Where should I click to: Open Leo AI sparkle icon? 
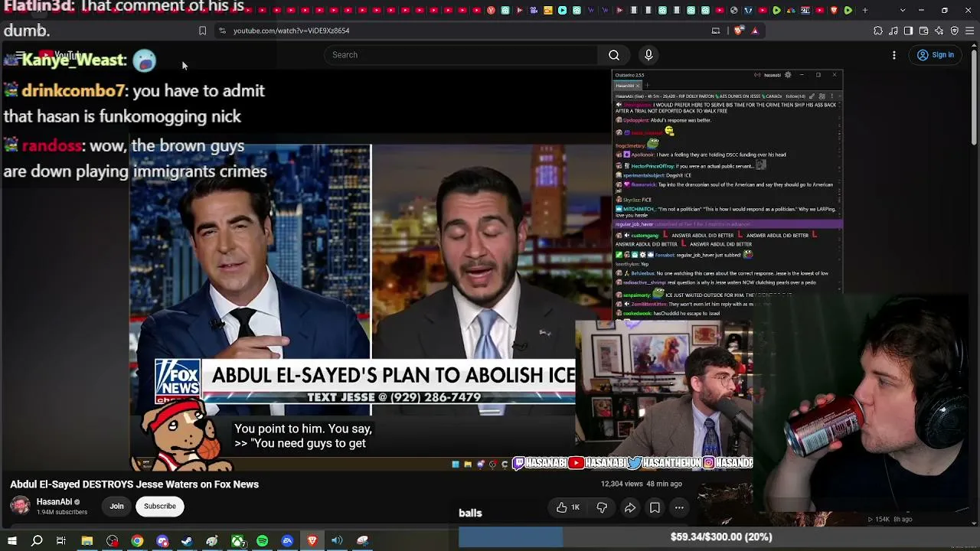pyautogui.click(x=939, y=31)
